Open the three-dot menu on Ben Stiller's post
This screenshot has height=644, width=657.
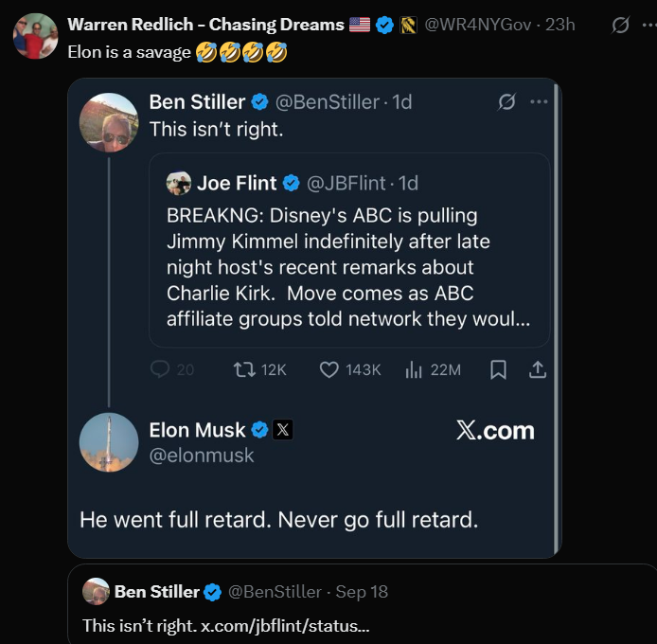(539, 101)
